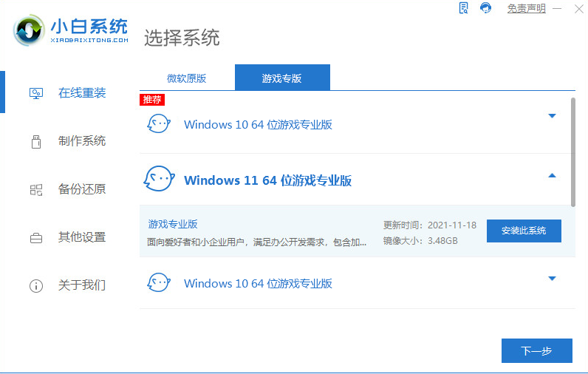Expand the recommended Windows 10 entry arrow
Screen dimensions: 588x374
pos(552,116)
